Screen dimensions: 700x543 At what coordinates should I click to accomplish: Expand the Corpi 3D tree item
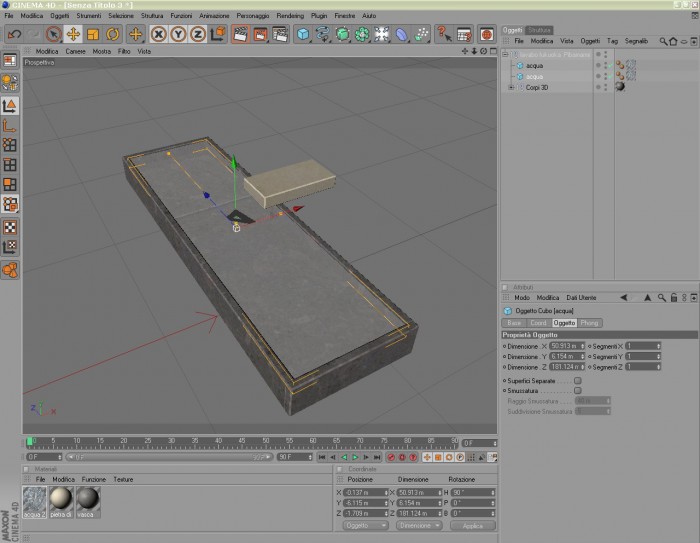(x=511, y=88)
